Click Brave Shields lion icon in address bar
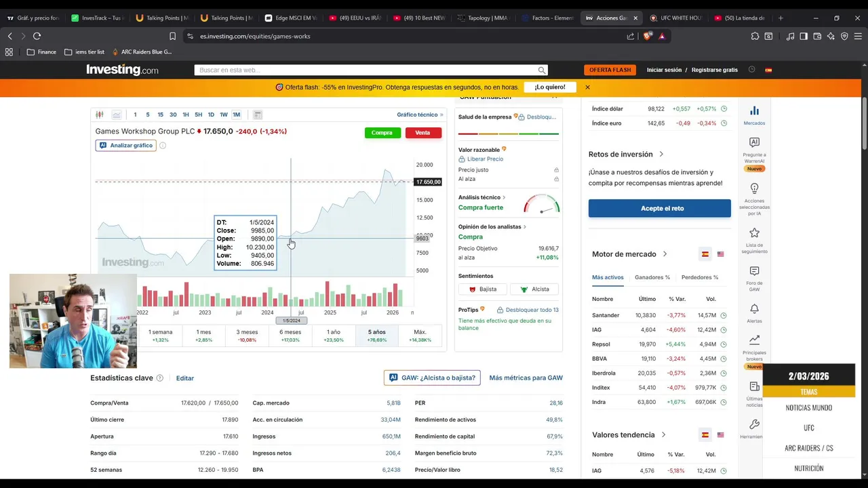 (647, 36)
